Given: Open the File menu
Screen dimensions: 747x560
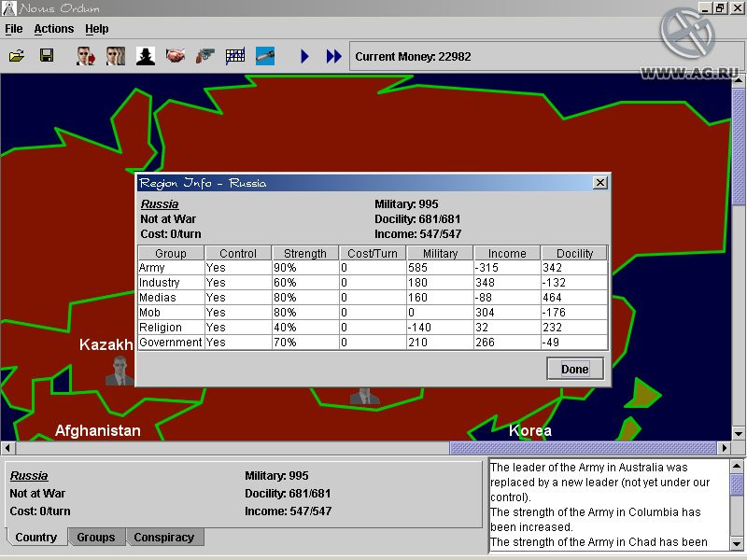Looking at the screenshot, I should pyautogui.click(x=14, y=29).
